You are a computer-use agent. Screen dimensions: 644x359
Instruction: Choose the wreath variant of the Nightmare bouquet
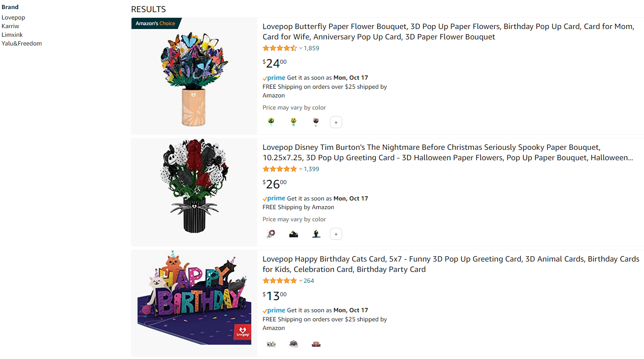271,234
